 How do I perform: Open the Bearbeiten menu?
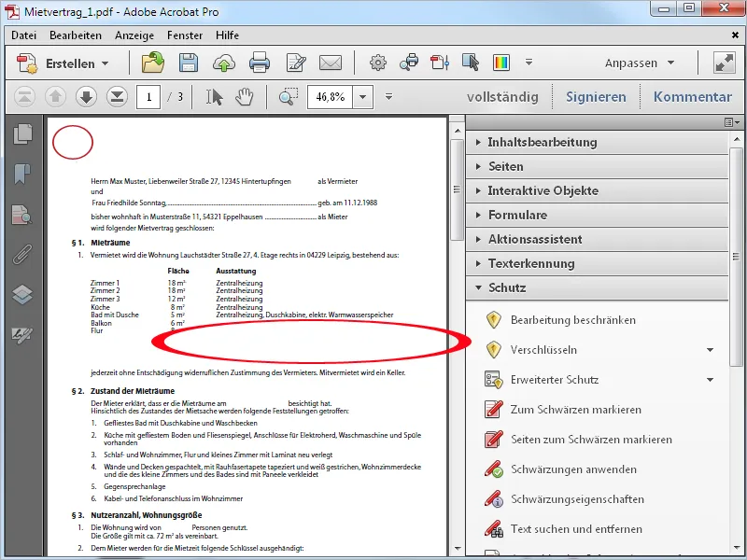(x=76, y=35)
